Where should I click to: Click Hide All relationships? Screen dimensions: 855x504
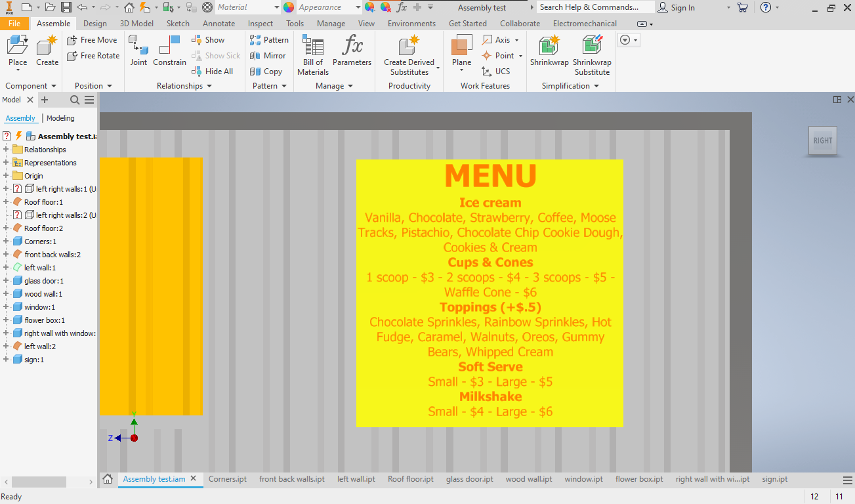point(212,72)
